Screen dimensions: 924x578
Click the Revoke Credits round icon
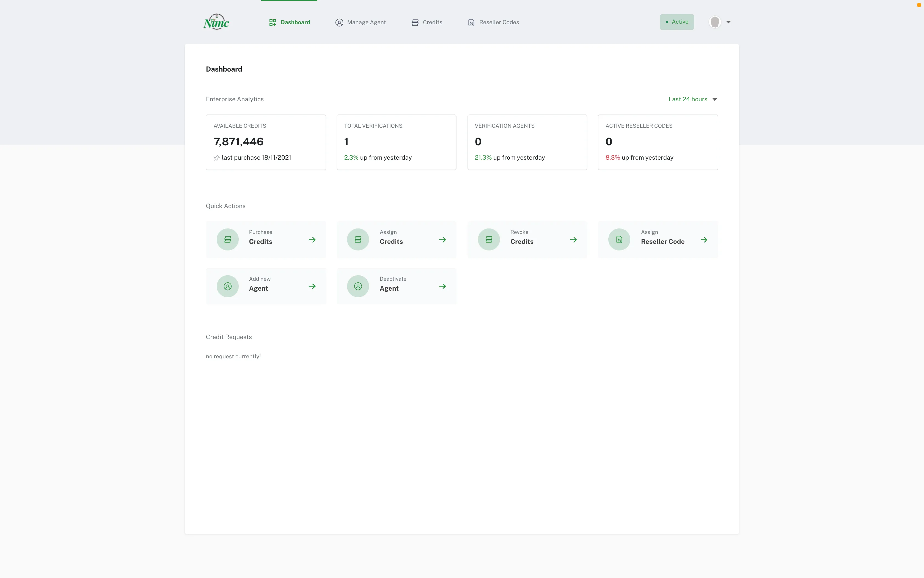click(489, 240)
